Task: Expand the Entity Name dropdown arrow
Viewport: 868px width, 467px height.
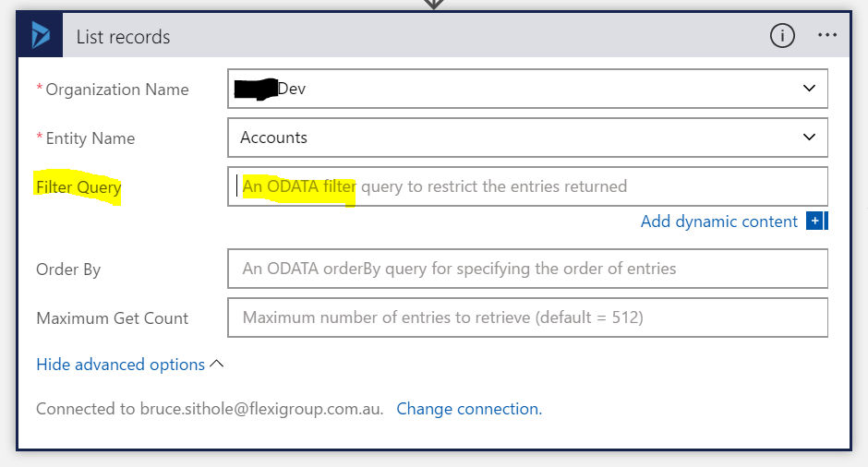Action: coord(809,138)
